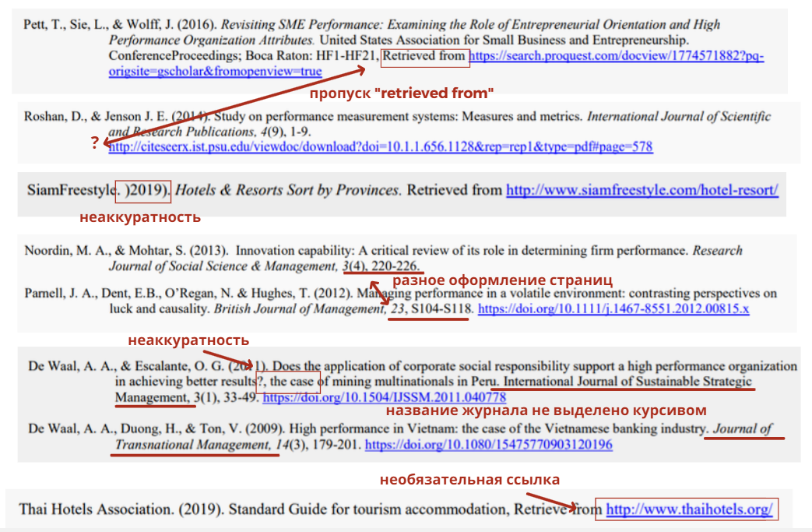
Task: Open the siamfreestyle.com hotel-resort link
Action: [642, 190]
